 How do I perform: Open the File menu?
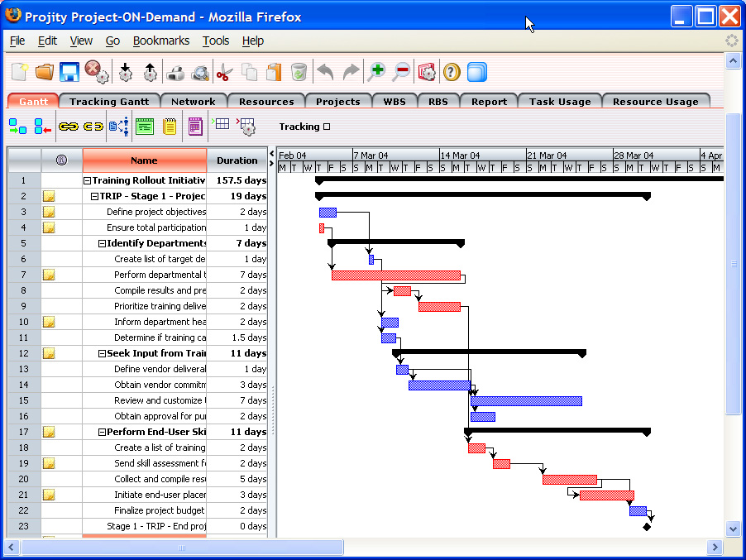pyautogui.click(x=17, y=41)
